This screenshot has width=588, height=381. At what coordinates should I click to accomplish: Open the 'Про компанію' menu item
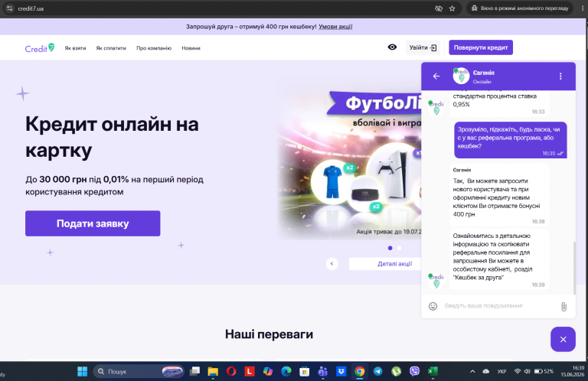154,48
